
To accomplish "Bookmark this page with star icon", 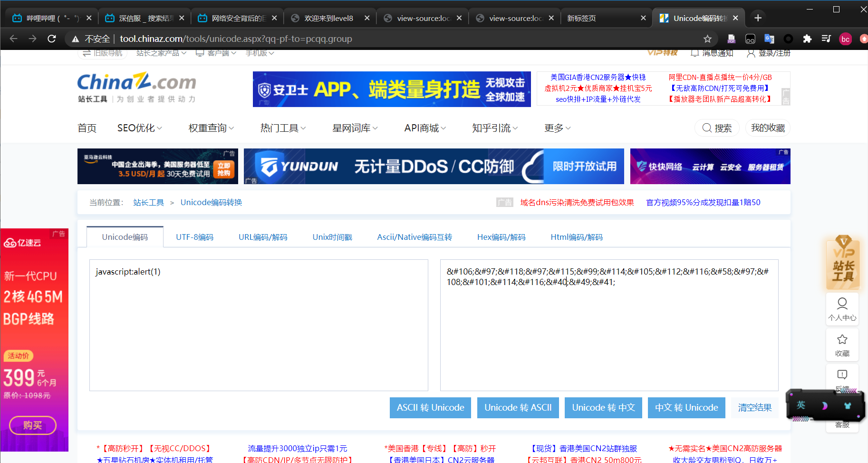I will point(707,39).
